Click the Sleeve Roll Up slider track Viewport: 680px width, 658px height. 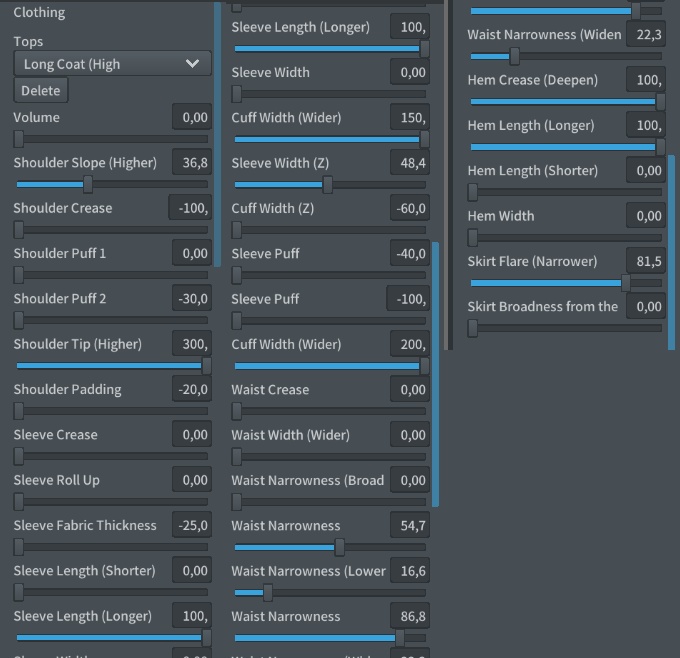click(x=112, y=502)
